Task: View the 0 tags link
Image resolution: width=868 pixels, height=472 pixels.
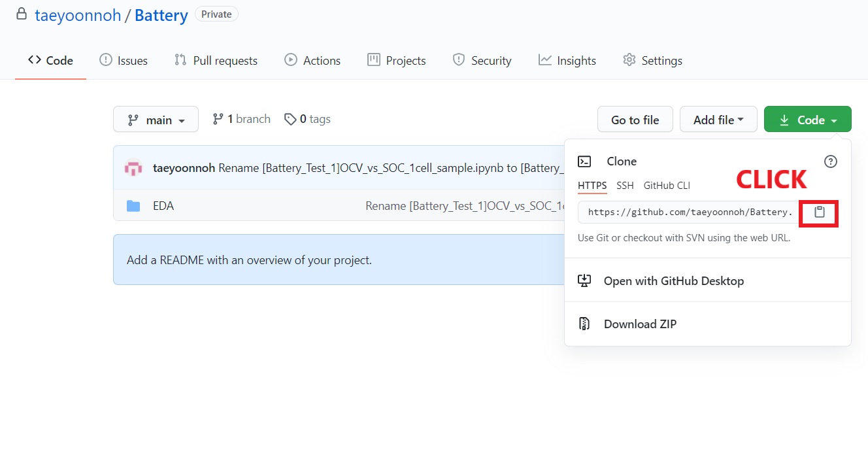Action: (x=307, y=119)
